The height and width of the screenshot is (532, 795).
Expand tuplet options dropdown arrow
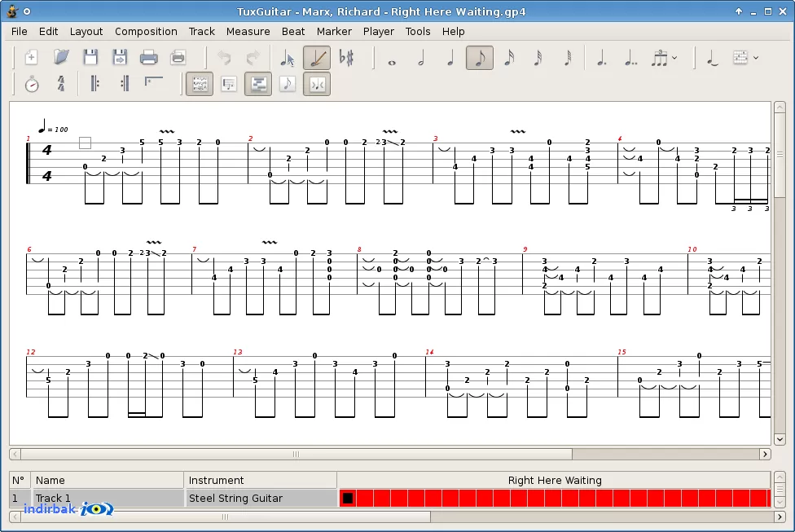[674, 57]
